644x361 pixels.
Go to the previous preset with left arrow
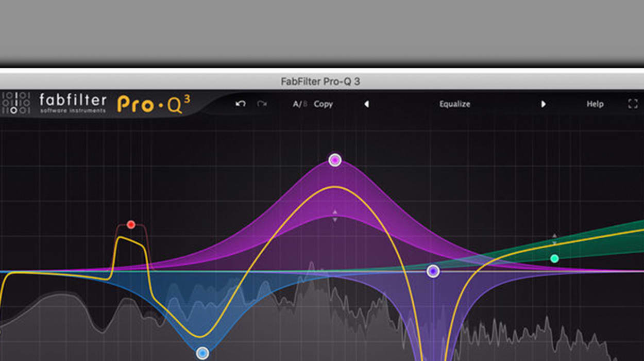tap(366, 104)
